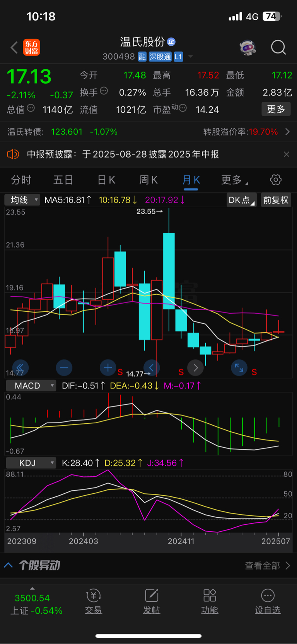Image resolution: width=297 pixels, height=644 pixels.
Task: Open the 东方财富 logo icon
Action: [x=32, y=48]
